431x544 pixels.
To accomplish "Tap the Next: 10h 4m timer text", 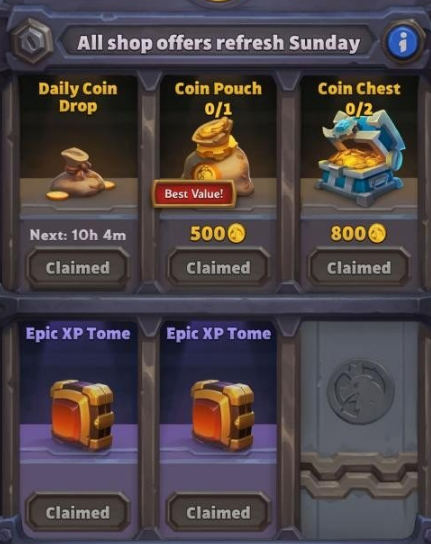I will pos(78,235).
